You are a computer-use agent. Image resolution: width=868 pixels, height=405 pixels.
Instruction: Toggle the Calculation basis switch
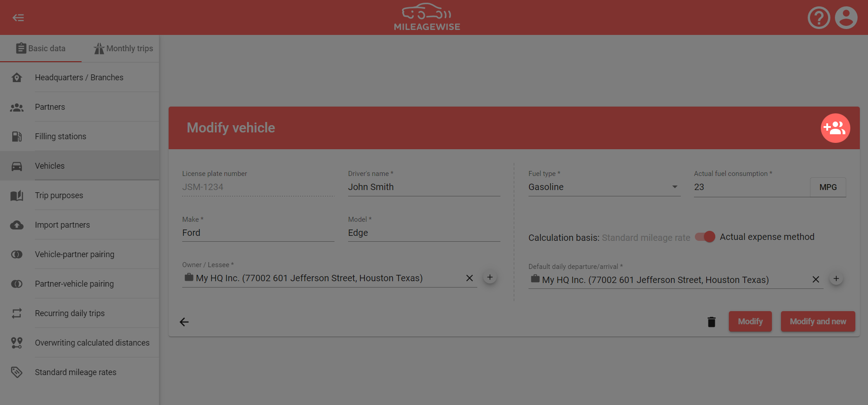tap(705, 237)
